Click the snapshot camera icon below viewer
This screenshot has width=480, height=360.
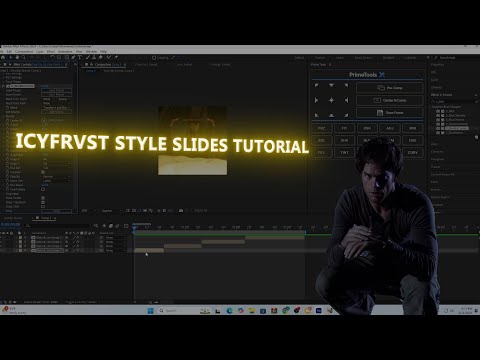(181, 211)
